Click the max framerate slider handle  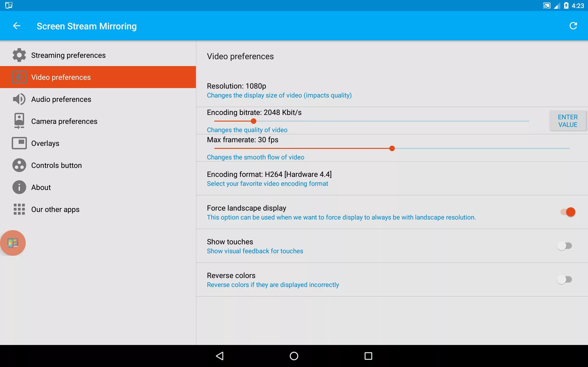click(x=392, y=148)
